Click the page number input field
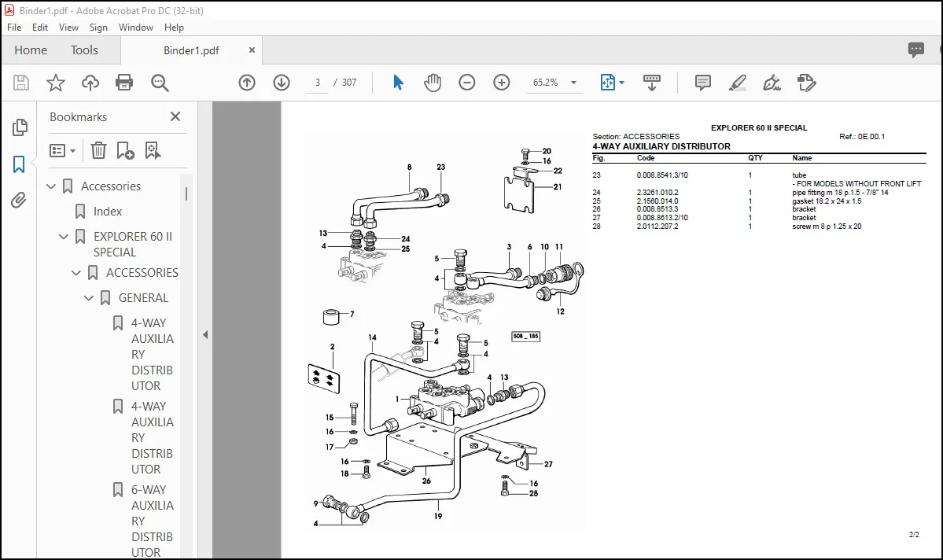This screenshot has height=560, width=943. [x=318, y=83]
